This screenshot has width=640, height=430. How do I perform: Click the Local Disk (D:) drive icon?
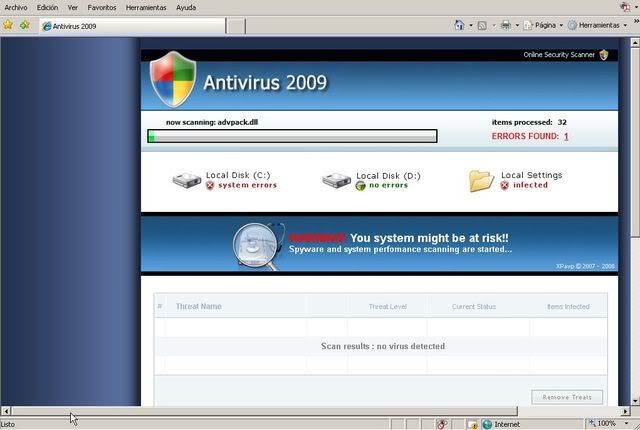(336, 180)
